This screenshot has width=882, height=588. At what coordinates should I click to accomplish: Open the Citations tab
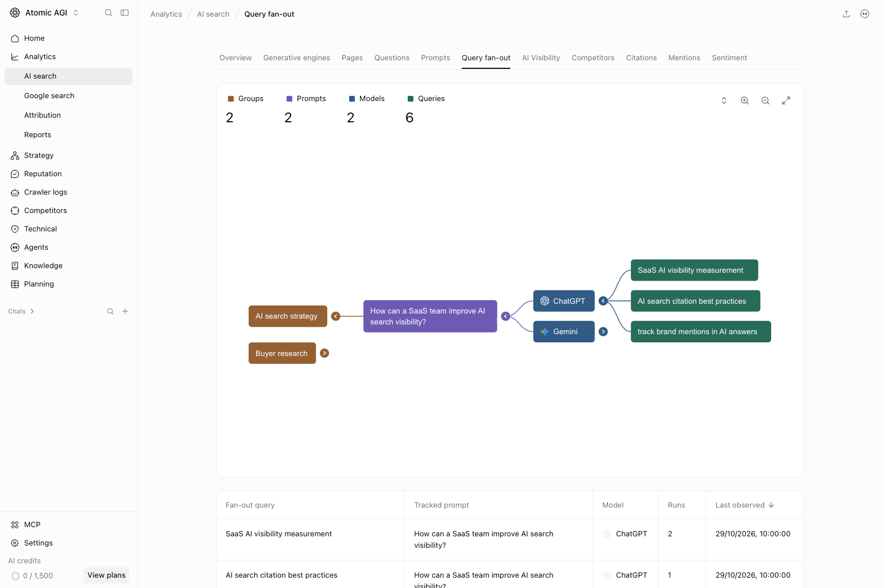pos(641,58)
